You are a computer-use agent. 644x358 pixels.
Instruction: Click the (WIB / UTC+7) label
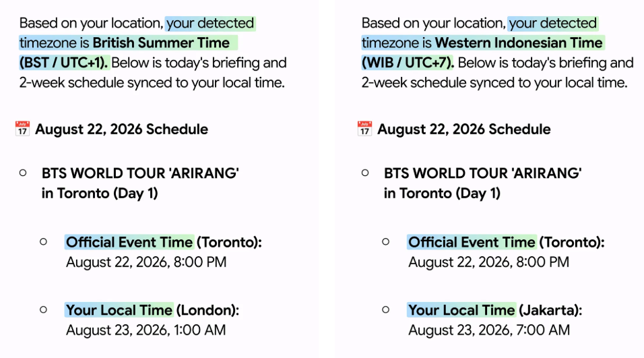tap(408, 63)
